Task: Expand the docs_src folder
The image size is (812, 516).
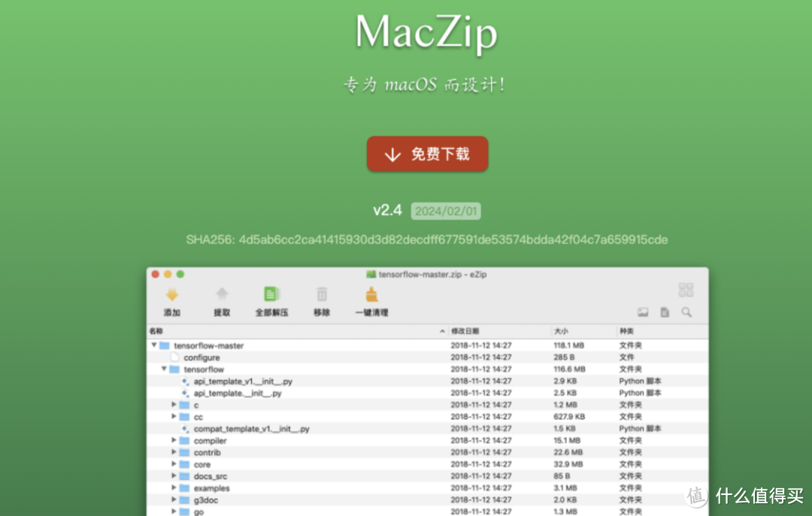Action: [x=174, y=476]
